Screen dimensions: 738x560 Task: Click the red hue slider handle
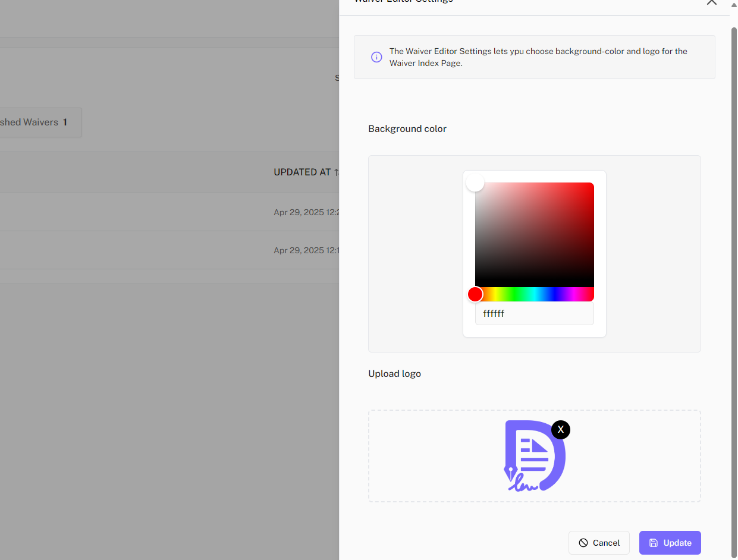[x=475, y=294]
